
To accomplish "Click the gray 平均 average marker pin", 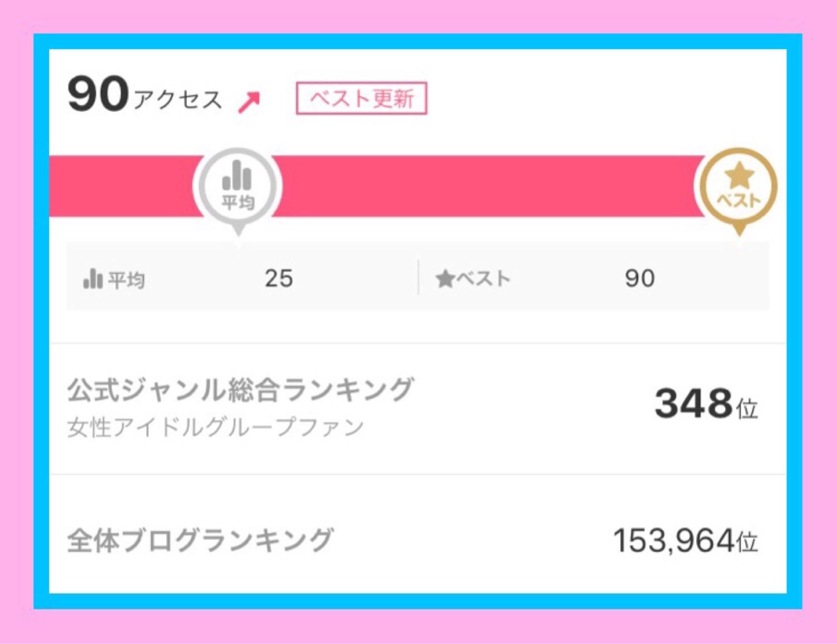I will 238,186.
